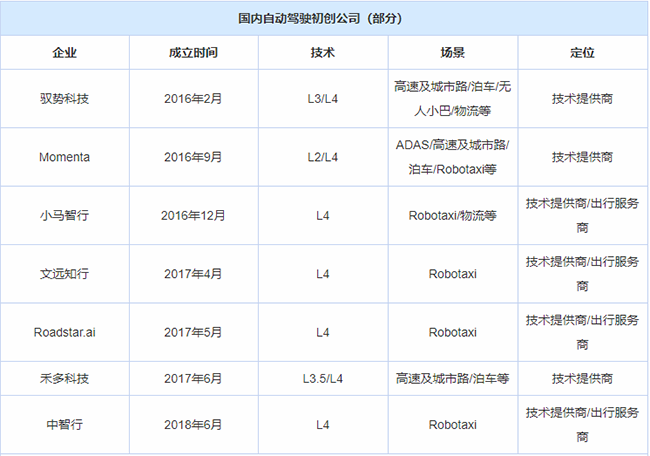The height and width of the screenshot is (456, 650).
Task: Select the 成立时间 column header
Action: pos(194,53)
